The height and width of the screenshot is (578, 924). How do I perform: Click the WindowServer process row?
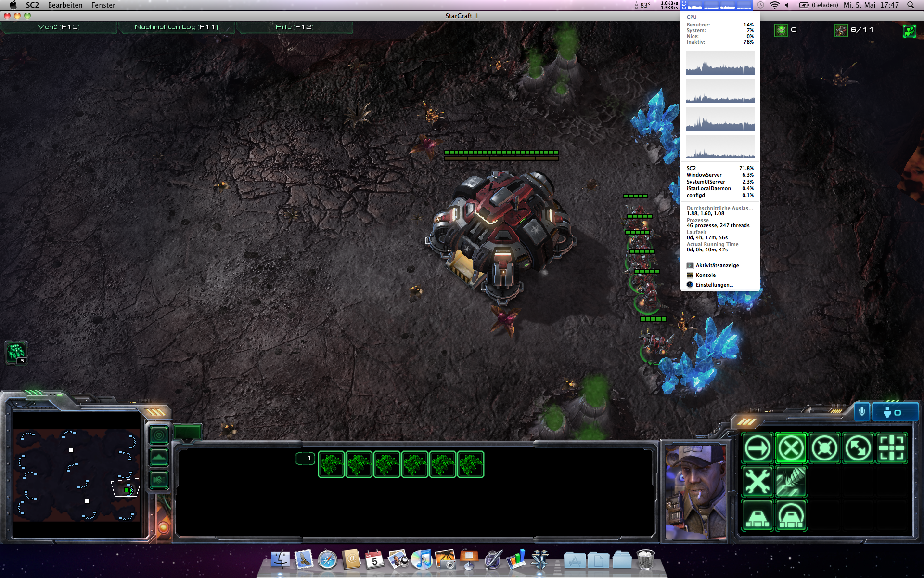pos(720,175)
